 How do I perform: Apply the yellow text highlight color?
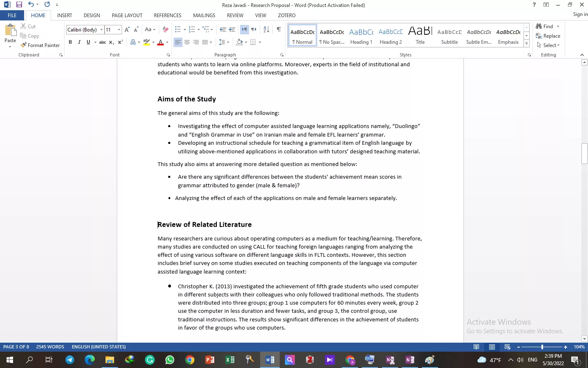tap(147, 42)
